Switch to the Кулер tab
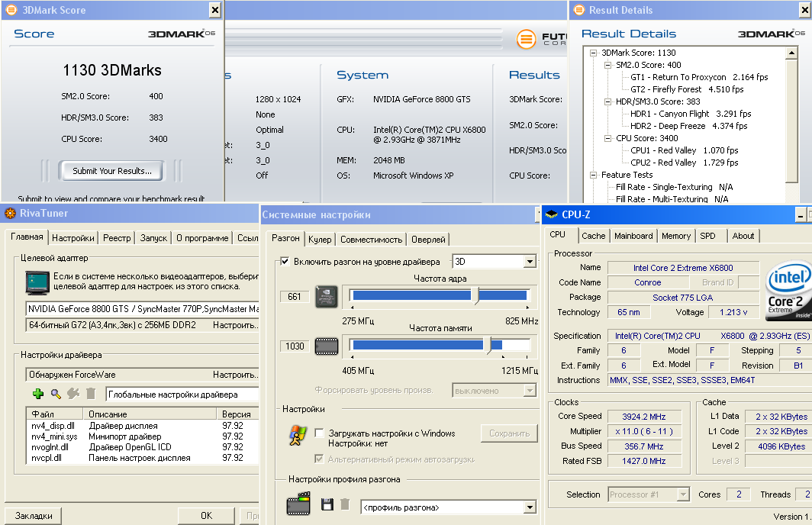The width and height of the screenshot is (812, 525). pyautogui.click(x=320, y=240)
